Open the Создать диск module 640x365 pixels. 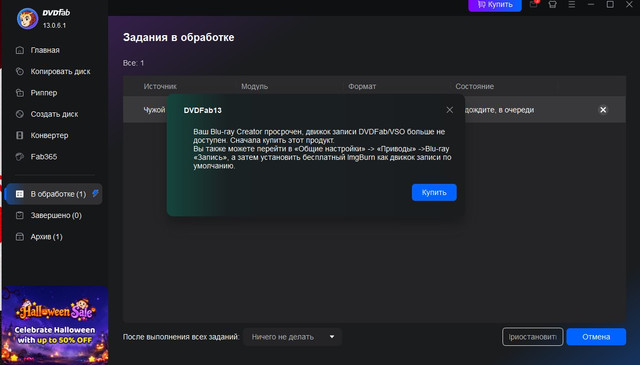pyautogui.click(x=54, y=114)
